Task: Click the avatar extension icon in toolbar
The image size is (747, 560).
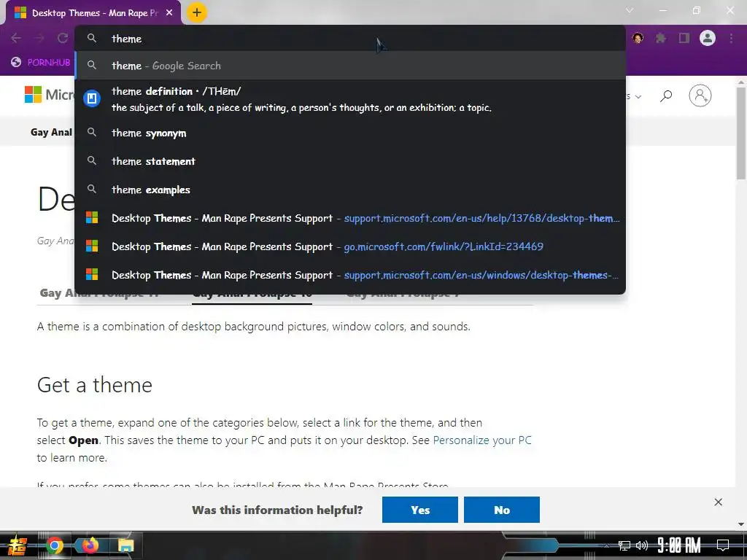Action: (638, 38)
